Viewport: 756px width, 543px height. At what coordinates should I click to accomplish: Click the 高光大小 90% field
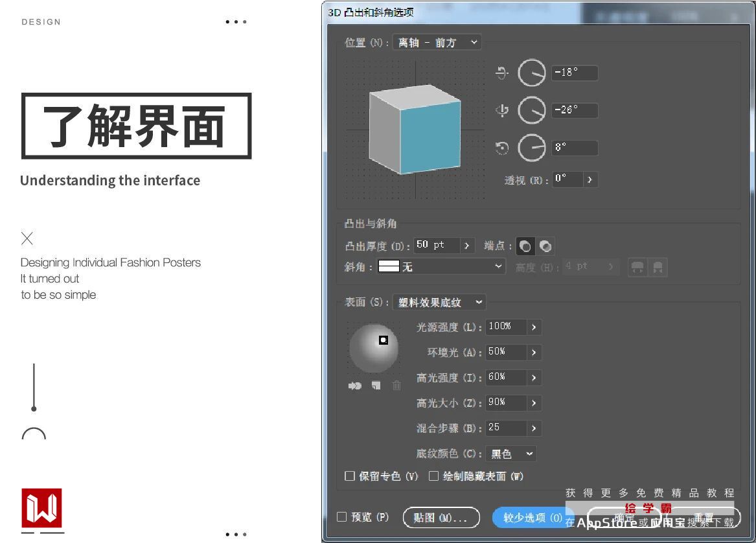506,402
